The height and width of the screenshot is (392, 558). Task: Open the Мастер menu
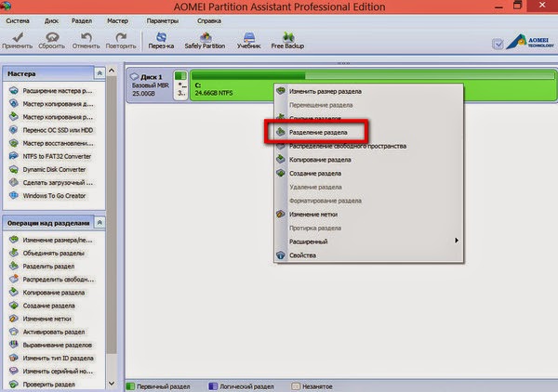coord(118,21)
